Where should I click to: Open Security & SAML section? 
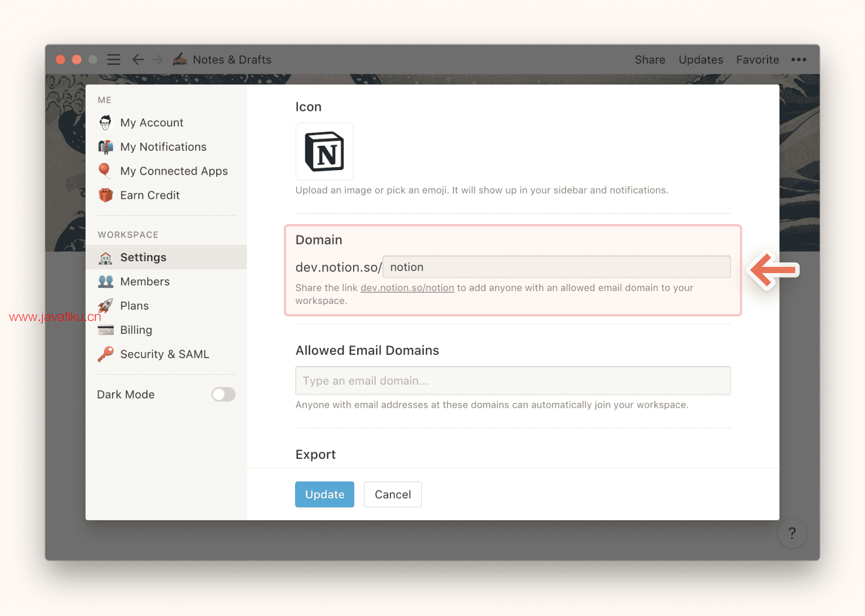point(166,354)
